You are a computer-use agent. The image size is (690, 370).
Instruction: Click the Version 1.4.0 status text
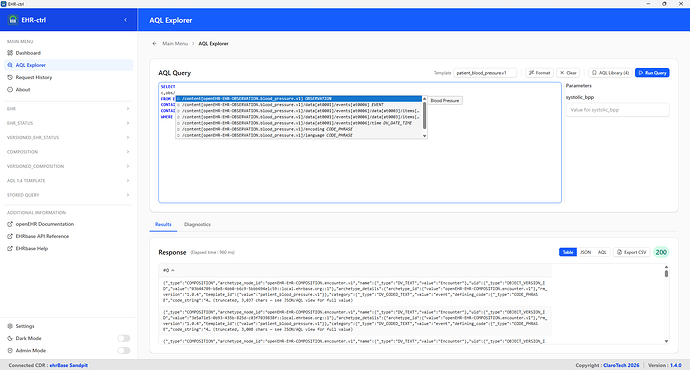pos(665,365)
